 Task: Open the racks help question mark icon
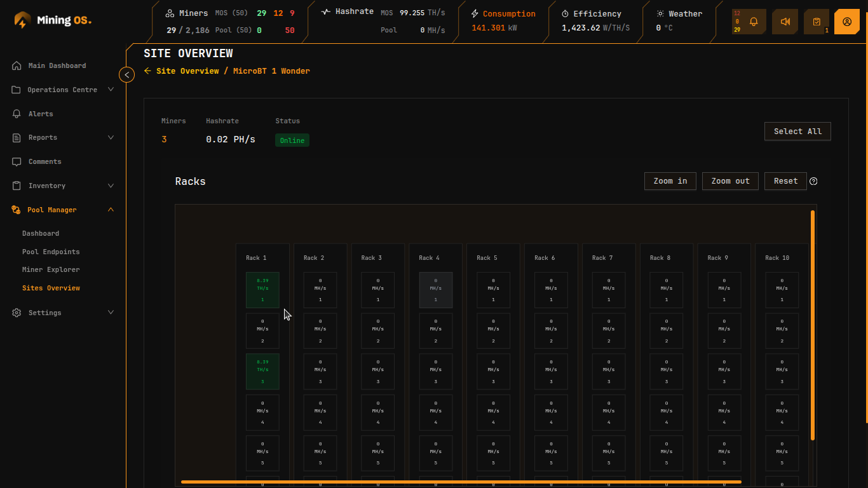tap(813, 181)
